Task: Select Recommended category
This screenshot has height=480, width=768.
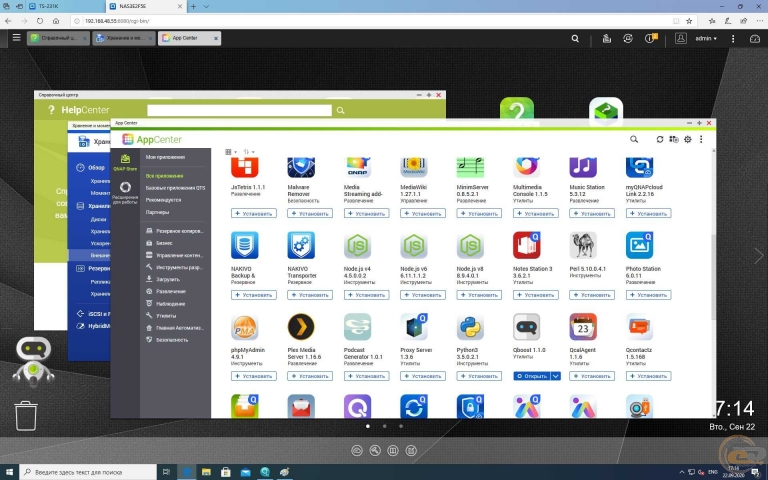Action: 164,200
